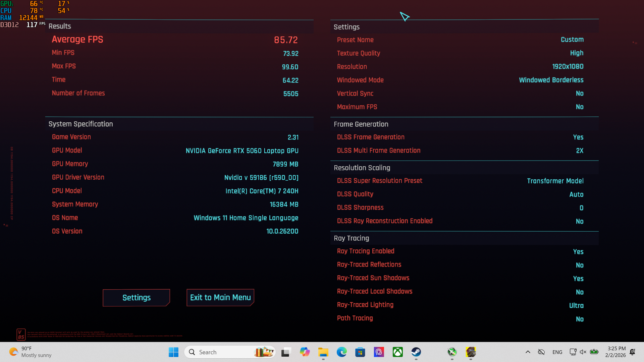Image resolution: width=644 pixels, height=362 pixels.
Task: Open the Copilot taskbar icon
Action: pos(305,352)
